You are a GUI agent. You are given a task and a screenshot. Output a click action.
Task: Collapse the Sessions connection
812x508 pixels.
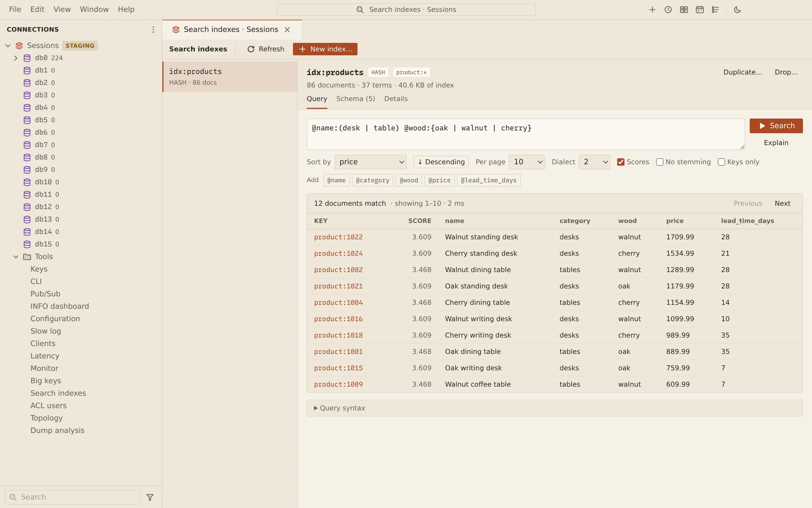click(x=8, y=46)
